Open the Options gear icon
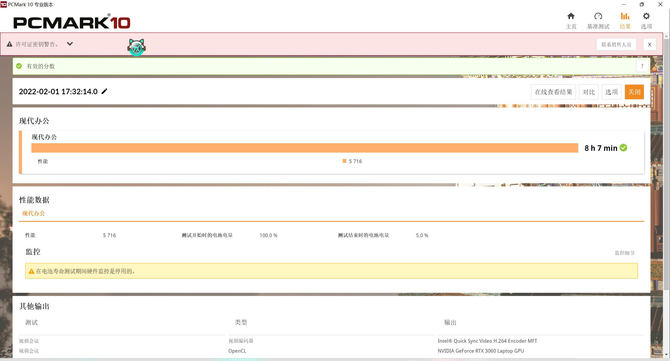The height and width of the screenshot is (361, 670). point(646,16)
